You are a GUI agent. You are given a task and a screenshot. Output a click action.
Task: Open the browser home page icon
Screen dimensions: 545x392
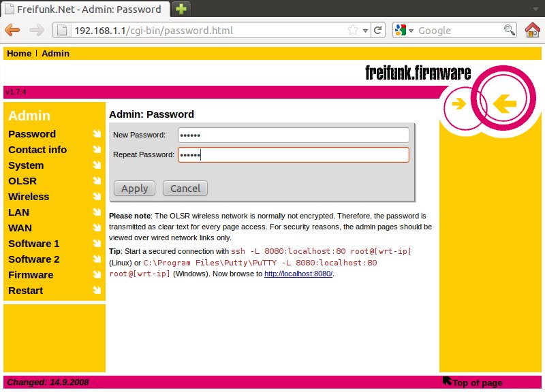(x=533, y=30)
